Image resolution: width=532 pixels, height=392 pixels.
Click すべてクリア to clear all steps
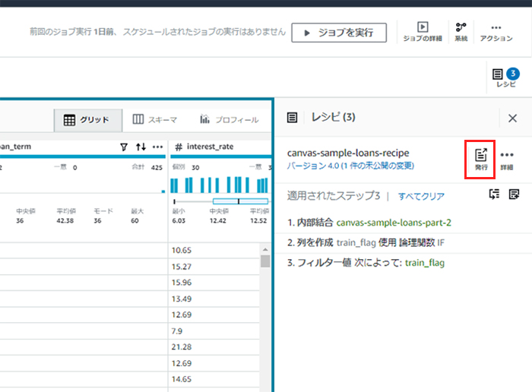[x=421, y=196]
